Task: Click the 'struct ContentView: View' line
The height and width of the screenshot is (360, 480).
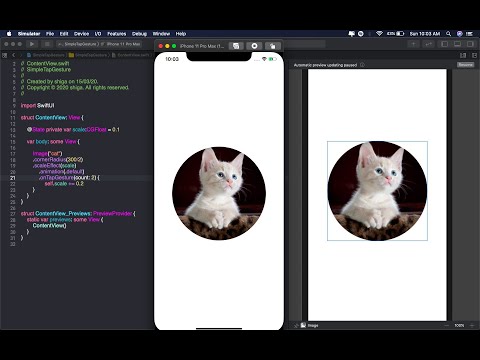Action: [52, 118]
